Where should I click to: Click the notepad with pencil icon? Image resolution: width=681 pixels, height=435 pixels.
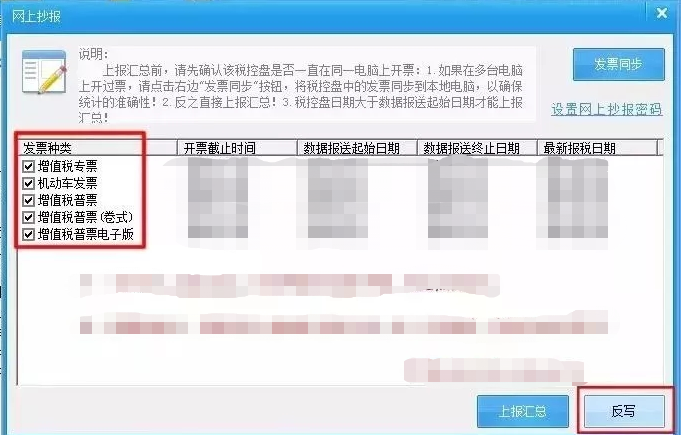pos(44,72)
